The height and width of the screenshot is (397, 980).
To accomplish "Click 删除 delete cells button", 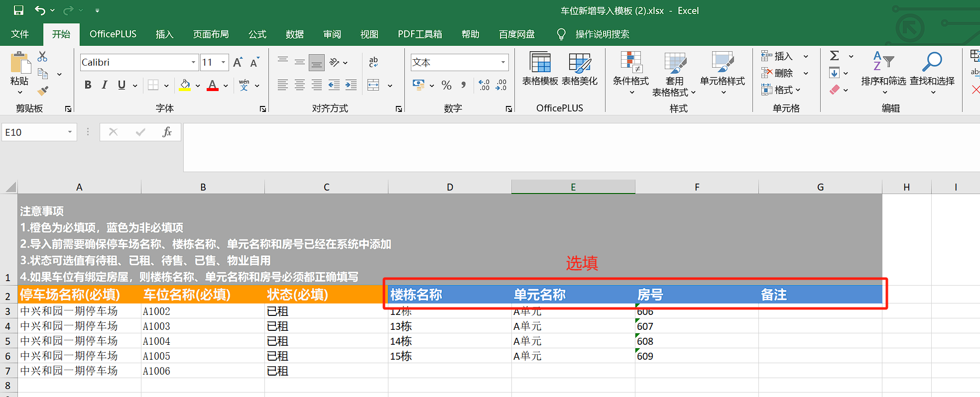I will tap(778, 73).
